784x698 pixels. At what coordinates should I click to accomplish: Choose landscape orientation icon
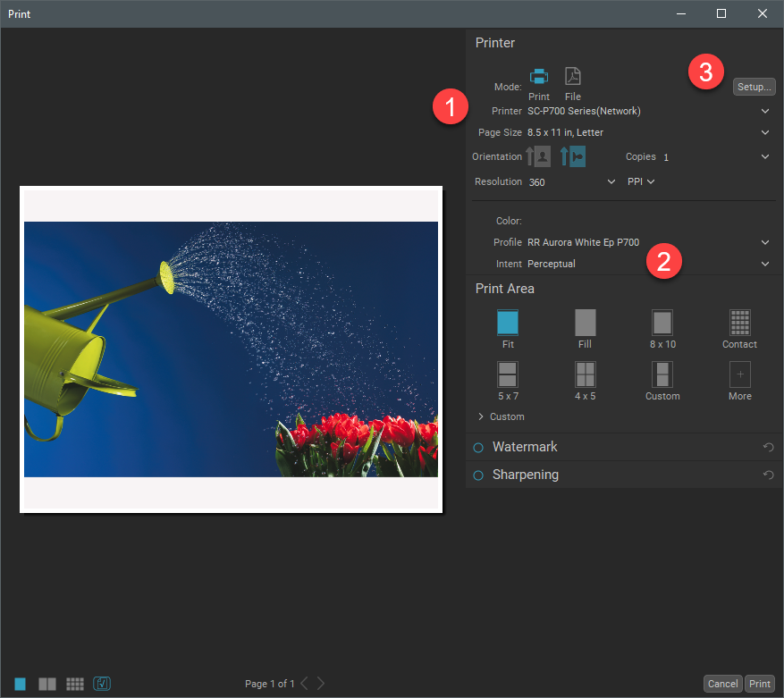[x=573, y=157]
